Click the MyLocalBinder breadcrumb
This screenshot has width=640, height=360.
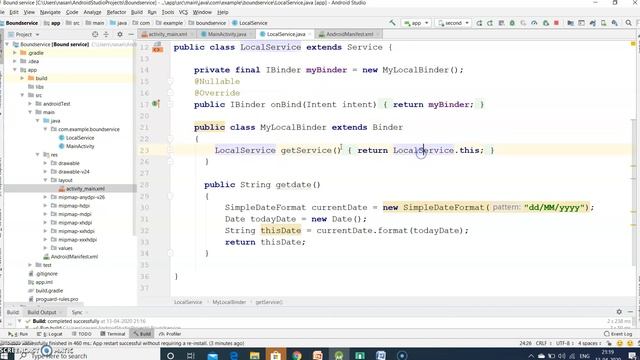pyautogui.click(x=229, y=302)
